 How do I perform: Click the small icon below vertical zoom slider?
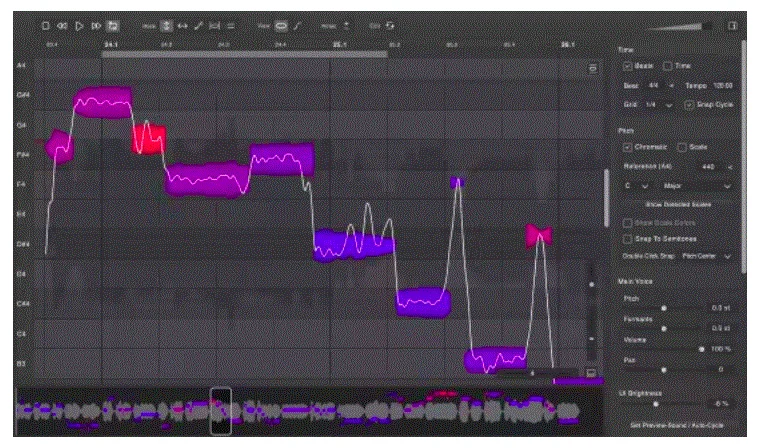tap(591, 372)
